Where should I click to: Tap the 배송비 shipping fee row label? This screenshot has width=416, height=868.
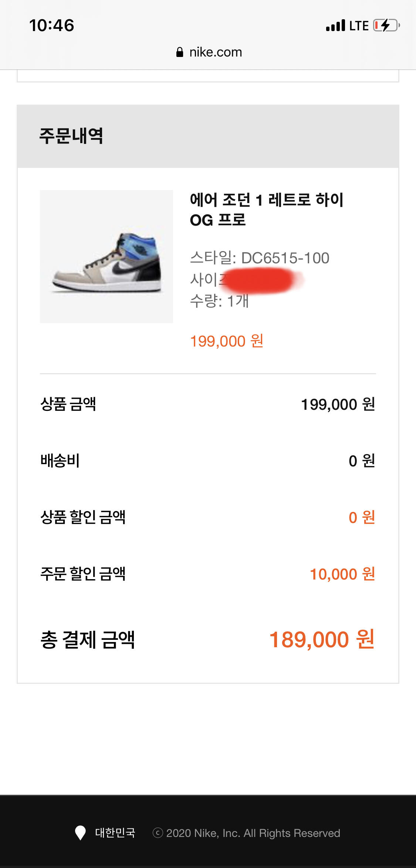60,461
